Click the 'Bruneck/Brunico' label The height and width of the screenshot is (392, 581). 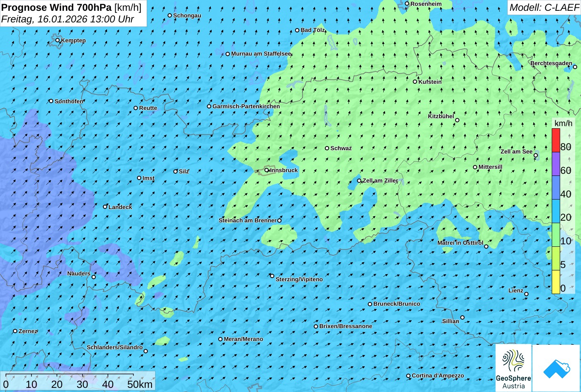[397, 304]
